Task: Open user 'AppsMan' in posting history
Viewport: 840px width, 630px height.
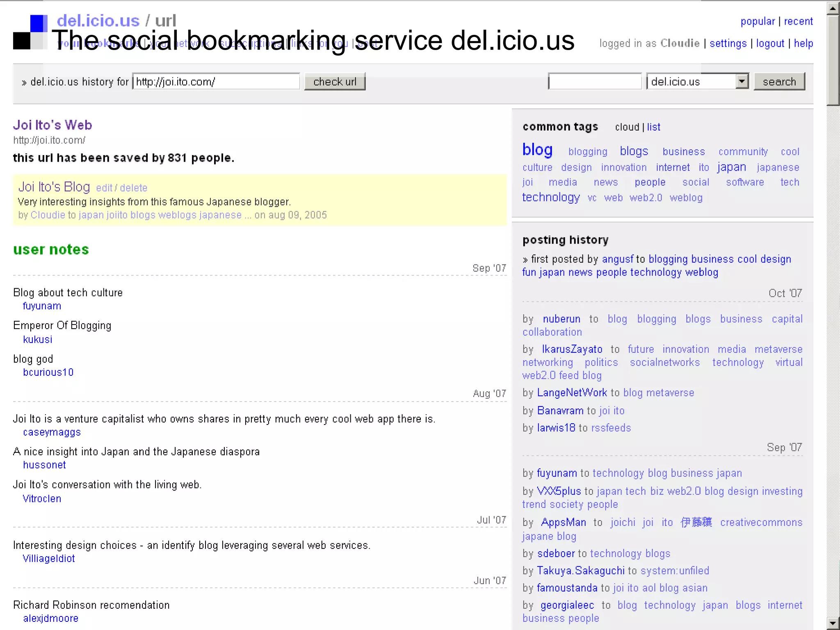Action: tap(564, 523)
